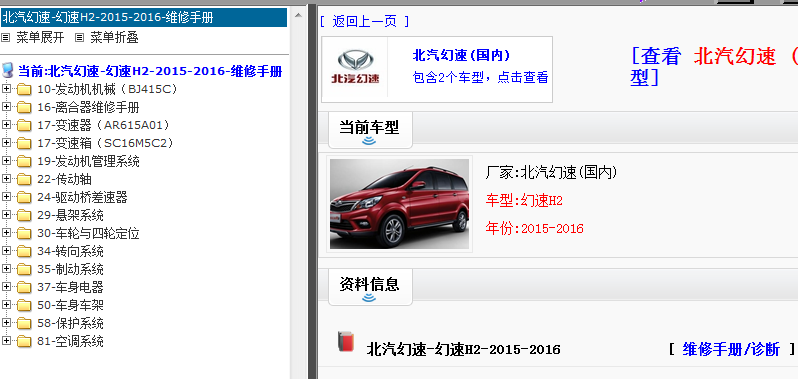Click the title 北汽幻速-幻速H2-2015-2016 in 资料信息
The image size is (798, 379).
click(x=464, y=349)
